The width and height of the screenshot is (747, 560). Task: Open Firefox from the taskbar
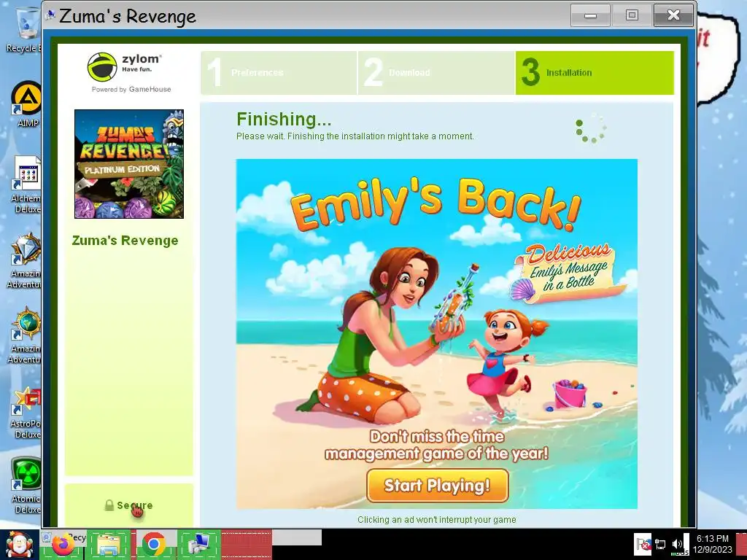click(x=63, y=545)
